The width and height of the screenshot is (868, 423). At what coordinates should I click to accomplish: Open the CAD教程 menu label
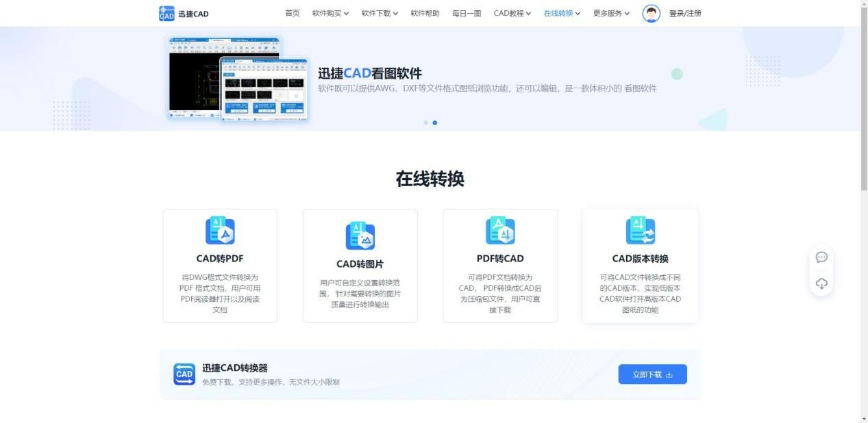click(x=509, y=13)
